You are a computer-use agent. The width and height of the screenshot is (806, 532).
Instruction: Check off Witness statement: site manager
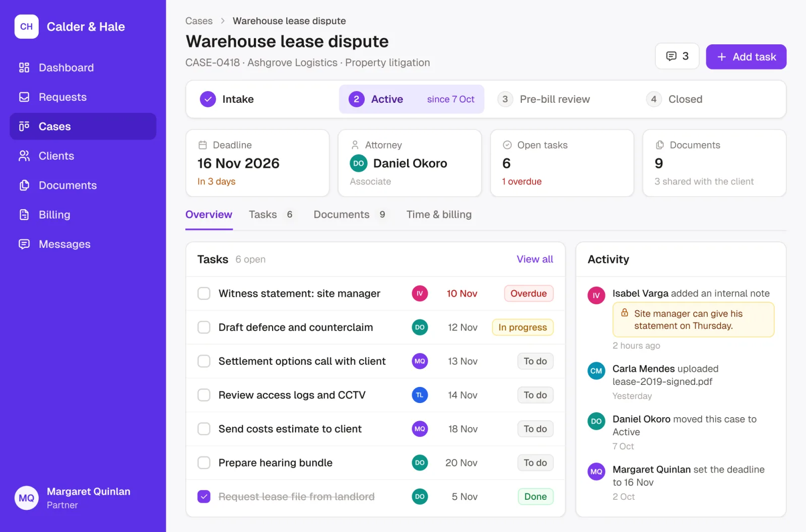coord(204,293)
